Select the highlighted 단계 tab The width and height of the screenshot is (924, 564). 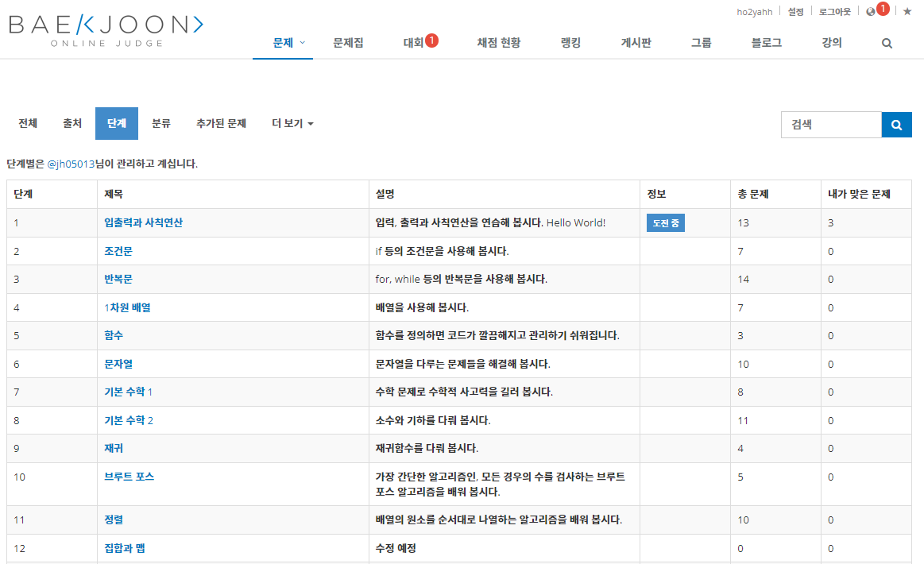116,123
